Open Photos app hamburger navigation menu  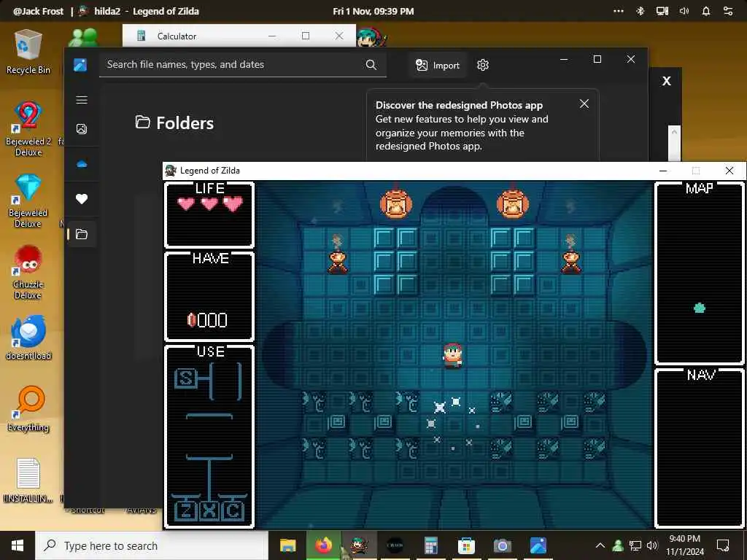pyautogui.click(x=82, y=100)
